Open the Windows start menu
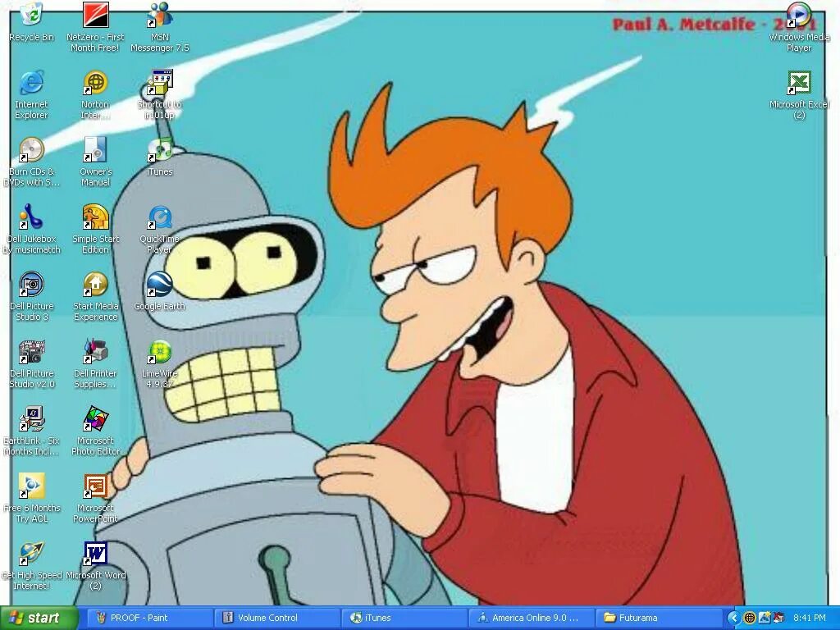840x630 pixels. 39,618
